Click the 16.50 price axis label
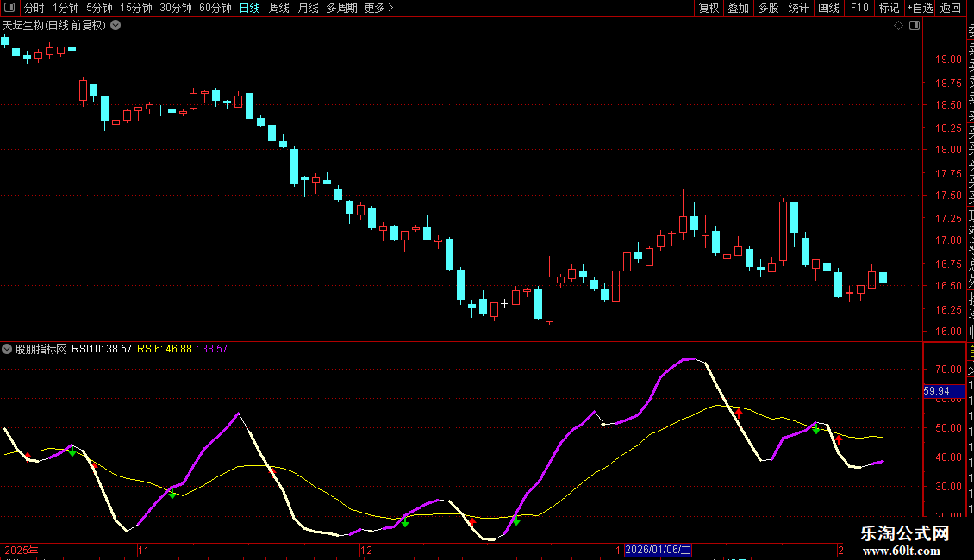This screenshot has height=560, width=974. point(948,285)
